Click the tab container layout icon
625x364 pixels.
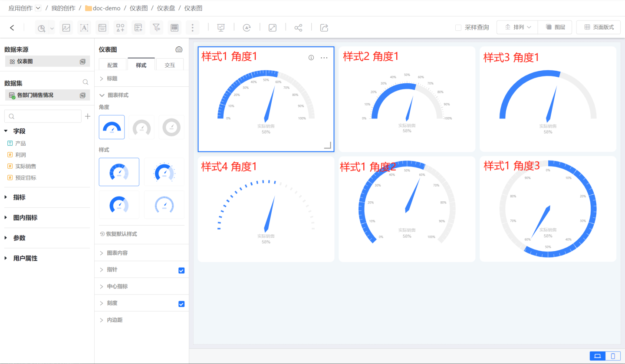pos(174,28)
